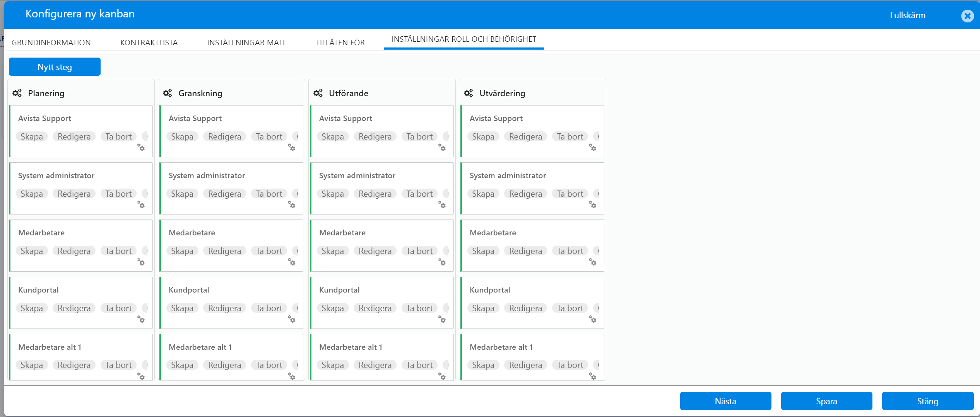The height and width of the screenshot is (417, 980).
Task: Toggle Ta bort for Kundportal in Utvärdering
Action: pos(570,308)
